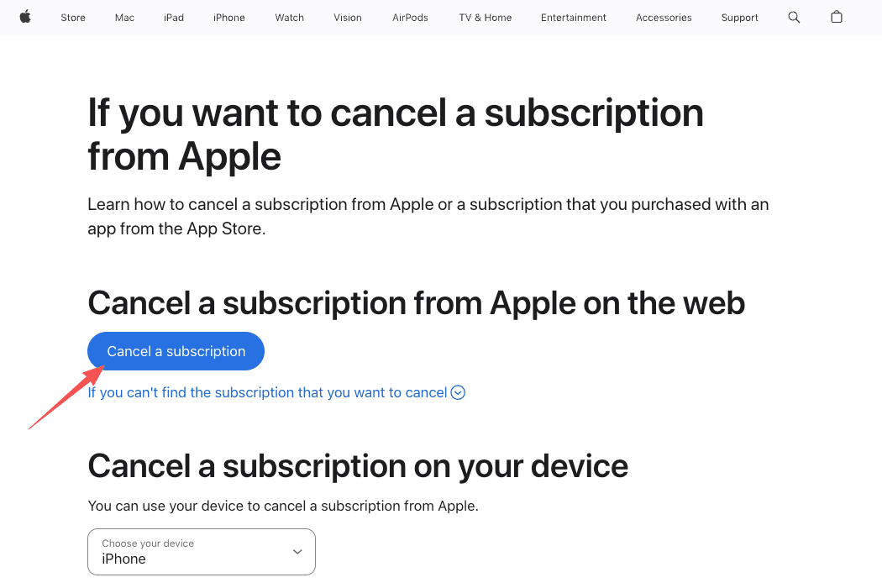Select the Store menu item

coord(73,17)
